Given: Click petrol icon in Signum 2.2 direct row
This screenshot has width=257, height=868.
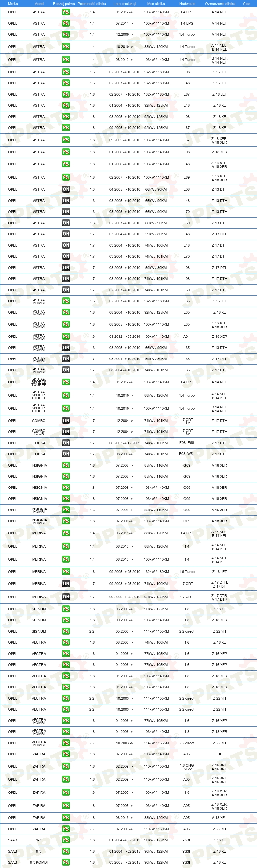Looking at the screenshot, I should (x=66, y=631).
